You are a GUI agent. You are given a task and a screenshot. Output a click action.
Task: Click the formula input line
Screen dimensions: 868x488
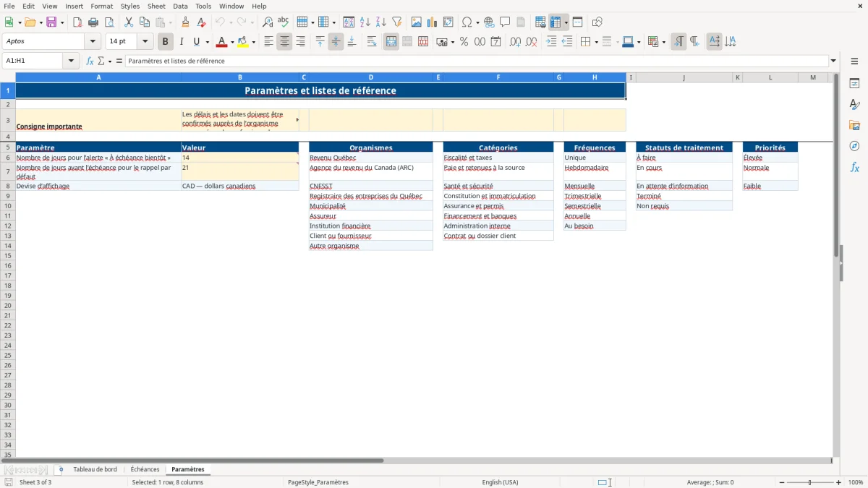(x=477, y=61)
